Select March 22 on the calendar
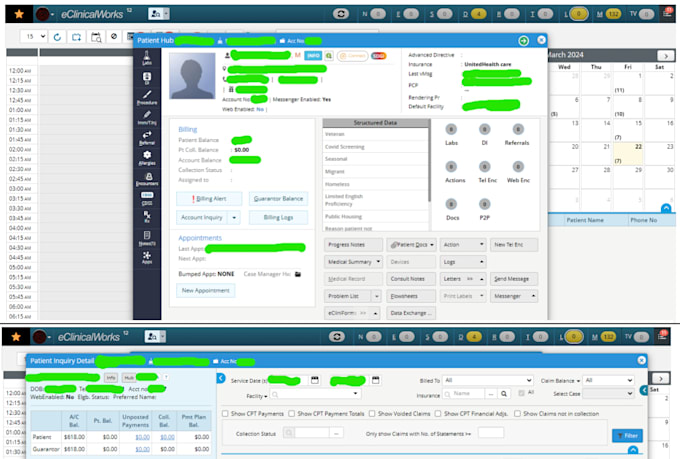680x459 pixels. pyautogui.click(x=628, y=154)
